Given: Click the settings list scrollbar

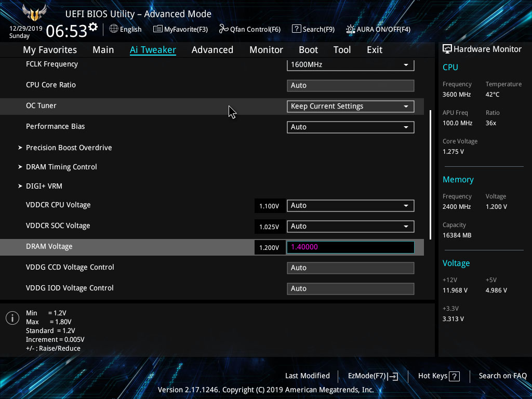Looking at the screenshot, I should click(431, 175).
